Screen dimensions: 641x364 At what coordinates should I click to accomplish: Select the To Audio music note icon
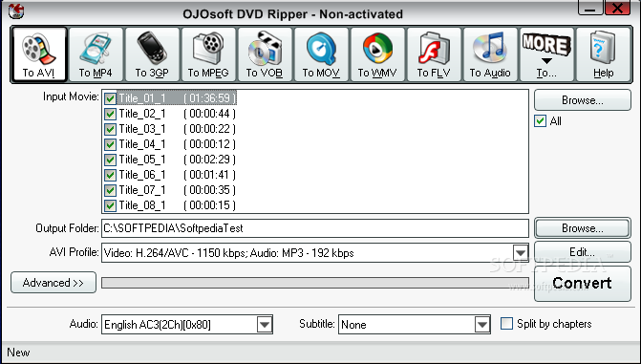pyautogui.click(x=490, y=54)
